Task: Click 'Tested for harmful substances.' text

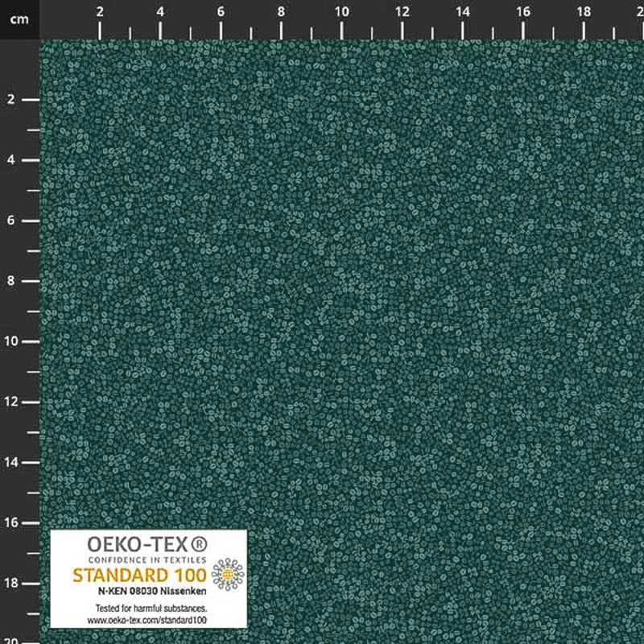Action: pos(151,609)
